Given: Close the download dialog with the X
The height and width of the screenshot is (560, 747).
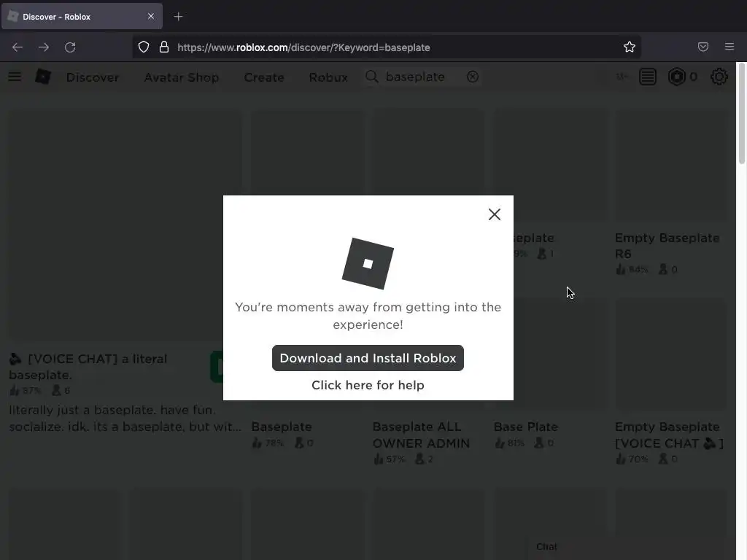Looking at the screenshot, I should click(x=495, y=214).
